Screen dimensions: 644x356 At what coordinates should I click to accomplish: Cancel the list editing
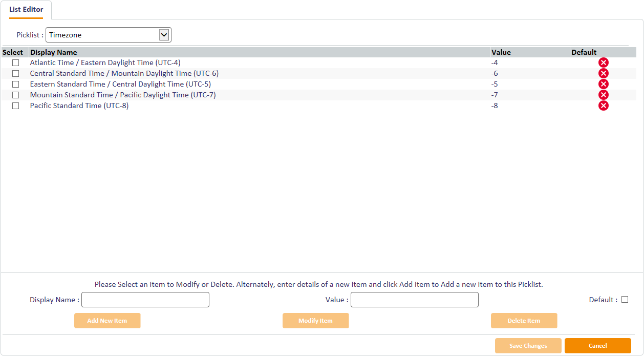597,346
